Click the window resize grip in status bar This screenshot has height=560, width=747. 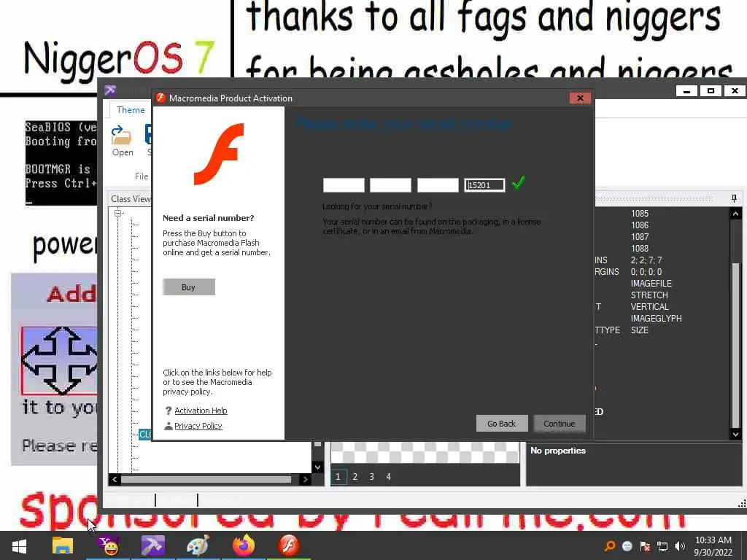(741, 503)
